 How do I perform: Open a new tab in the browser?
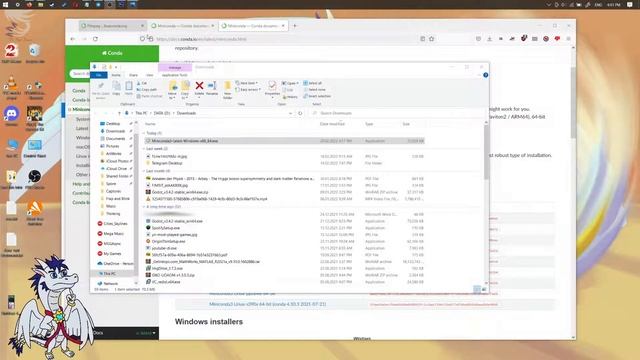coord(295,26)
